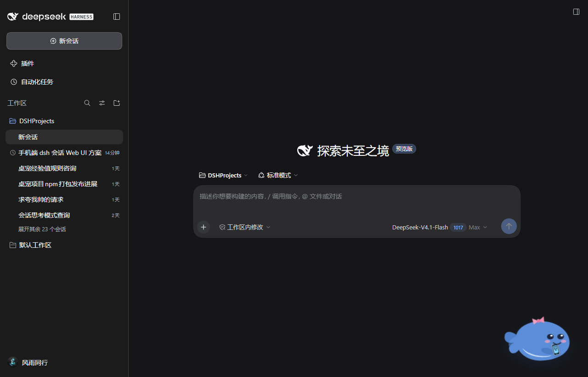Screen dimensions: 588x377
Task: Open 手机端 dsh 会话 Web UI 方案 conversation
Action: point(64,153)
